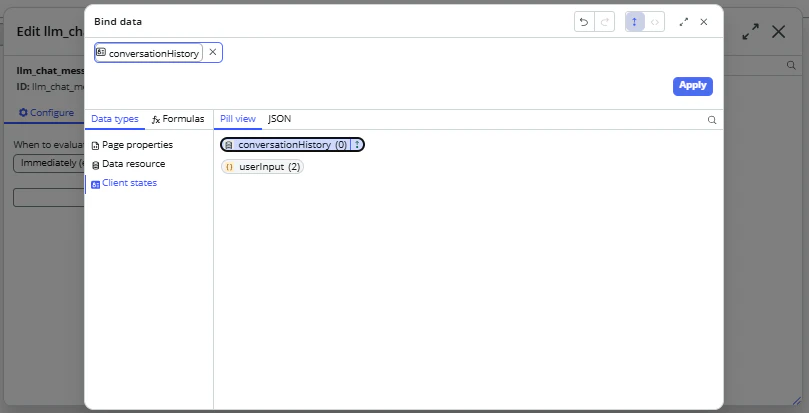
Task: Select Page properties data type
Action: [132, 145]
